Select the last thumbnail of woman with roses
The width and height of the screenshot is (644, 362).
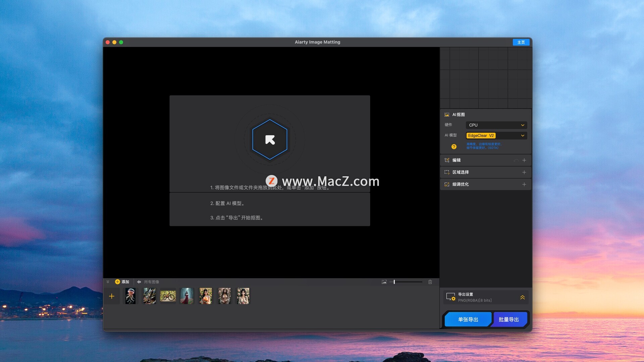coord(243,296)
